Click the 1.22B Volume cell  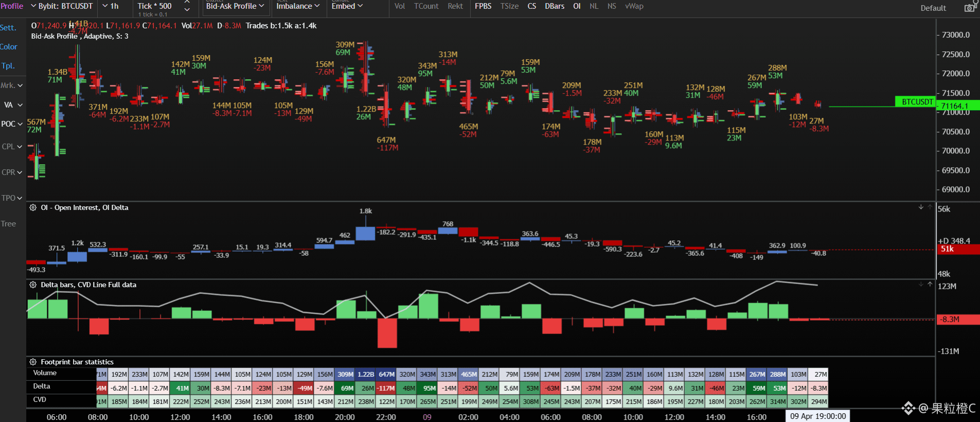366,375
